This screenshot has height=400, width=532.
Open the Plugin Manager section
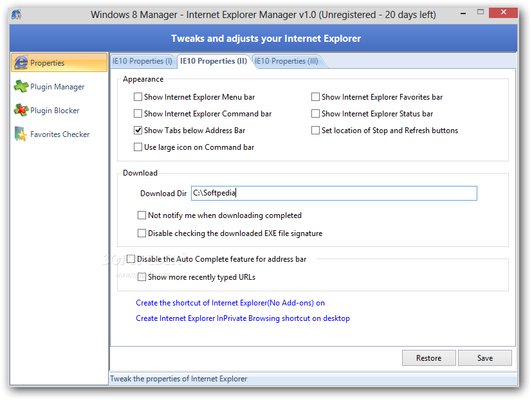[57, 87]
